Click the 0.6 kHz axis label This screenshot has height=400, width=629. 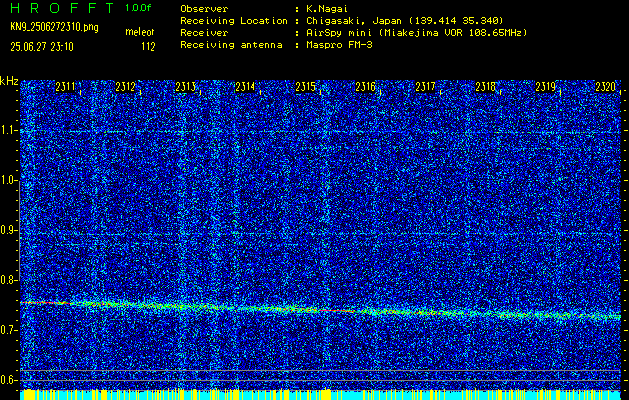pyautogui.click(x=7, y=380)
